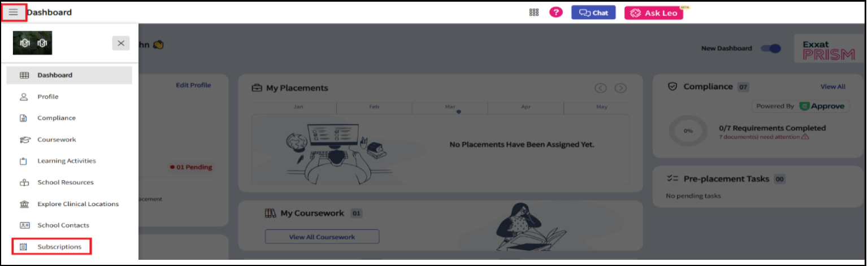Open the Compliance View All link
Image resolution: width=868 pixels, height=266 pixels.
(832, 87)
